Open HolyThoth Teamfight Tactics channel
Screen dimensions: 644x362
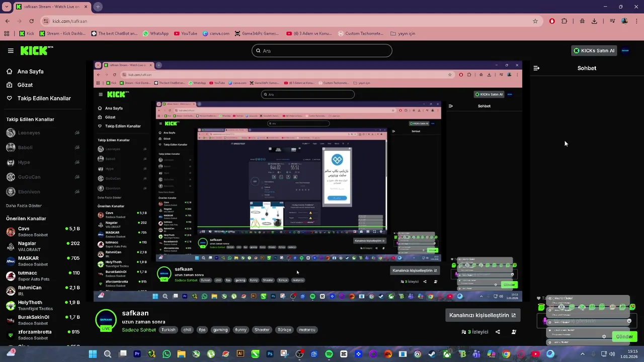click(x=43, y=306)
